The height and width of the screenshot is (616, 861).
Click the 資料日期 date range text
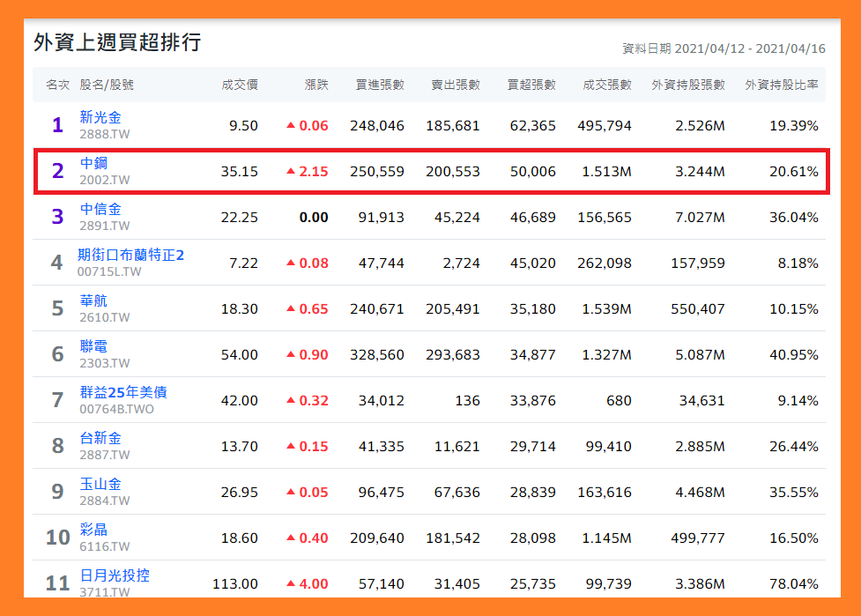coord(724,48)
